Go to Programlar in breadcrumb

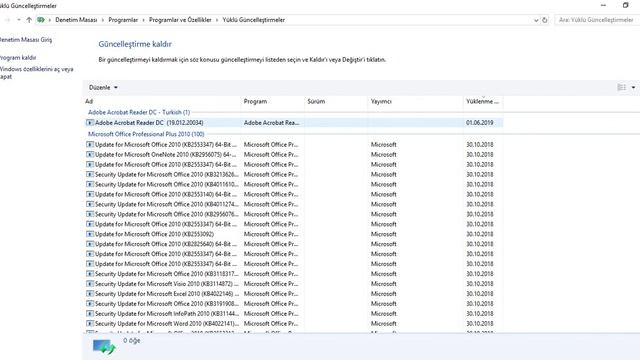(123, 20)
